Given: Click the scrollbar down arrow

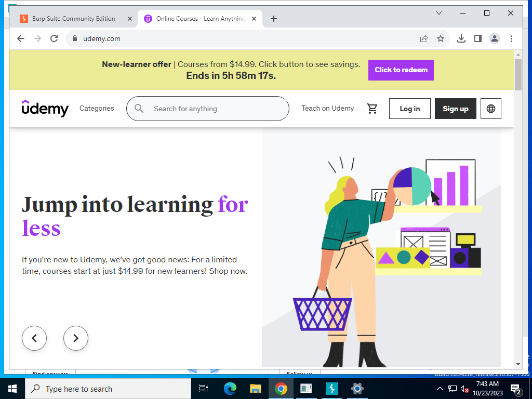Looking at the screenshot, I should pyautogui.click(x=518, y=364).
